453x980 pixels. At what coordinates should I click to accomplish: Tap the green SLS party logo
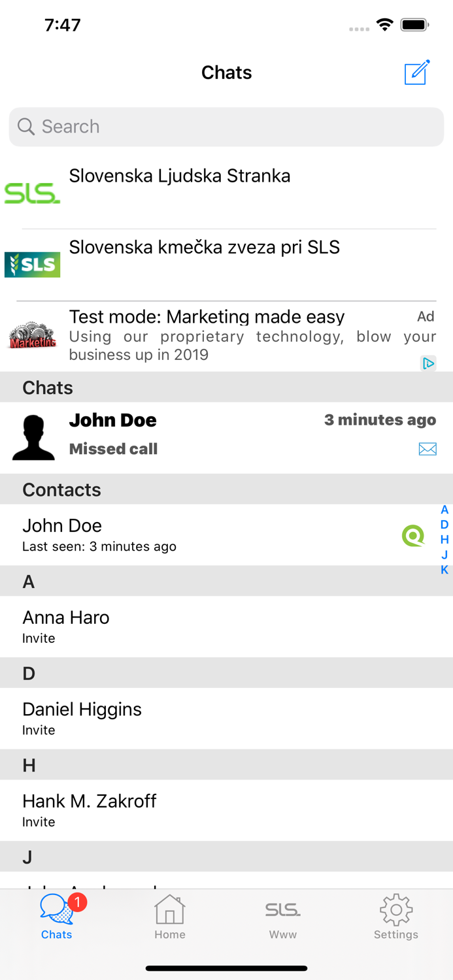tap(32, 193)
